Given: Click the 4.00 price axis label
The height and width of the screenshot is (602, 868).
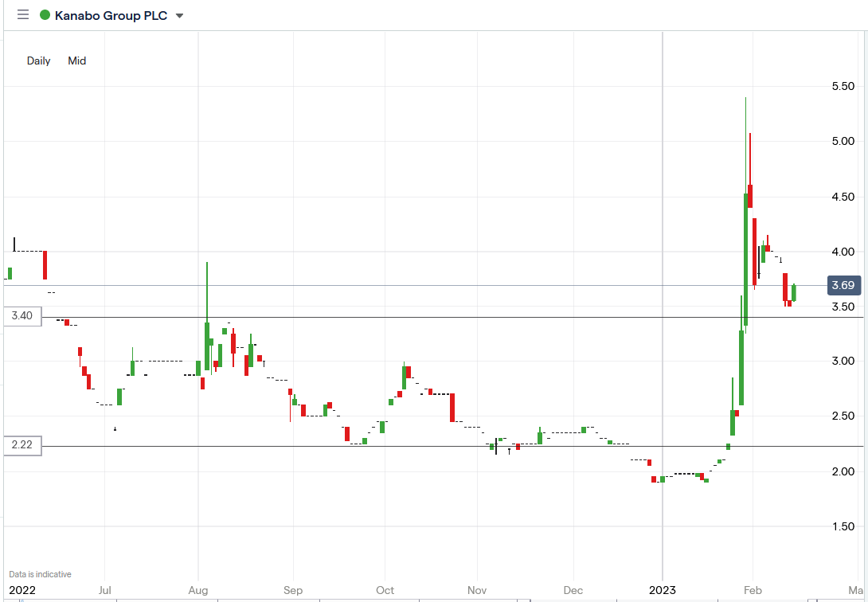Looking at the screenshot, I should point(843,252).
